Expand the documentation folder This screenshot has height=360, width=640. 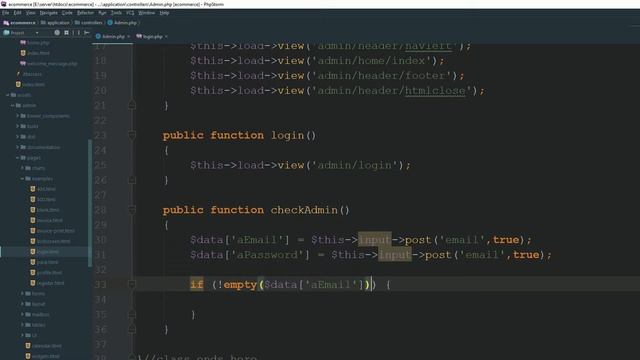point(18,147)
